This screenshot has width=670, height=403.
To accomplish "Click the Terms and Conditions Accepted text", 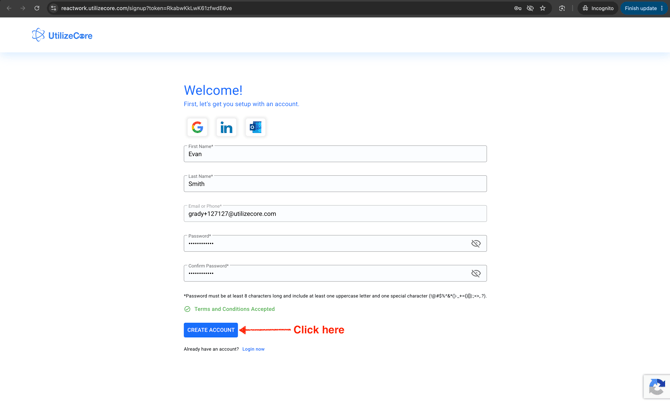I will coord(235,309).
